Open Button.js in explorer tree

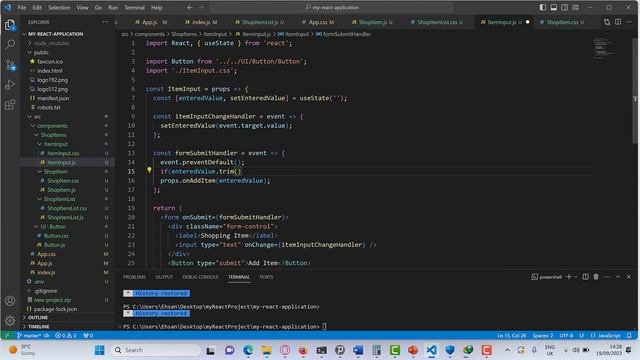coord(54,245)
